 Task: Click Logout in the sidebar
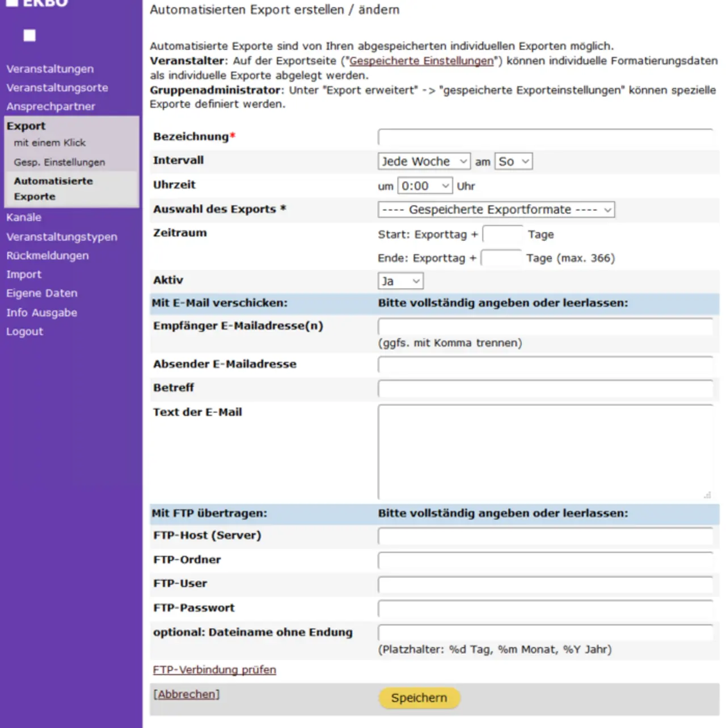pos(24,331)
